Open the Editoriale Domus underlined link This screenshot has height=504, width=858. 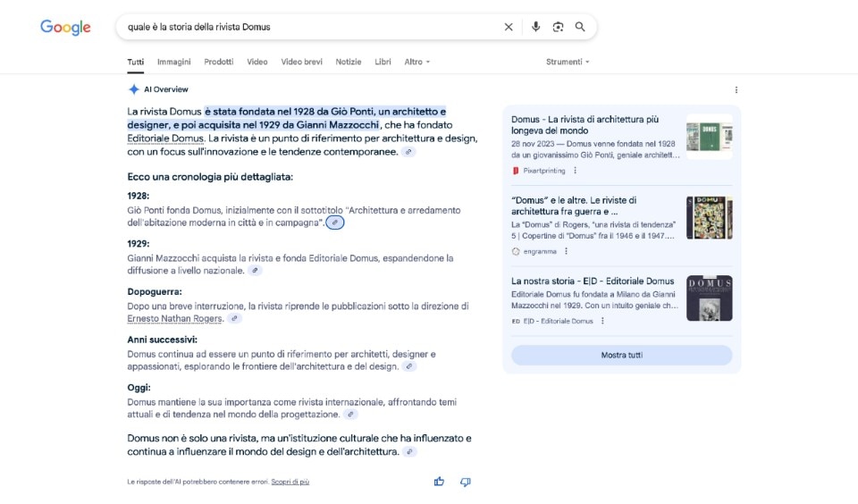click(165, 139)
